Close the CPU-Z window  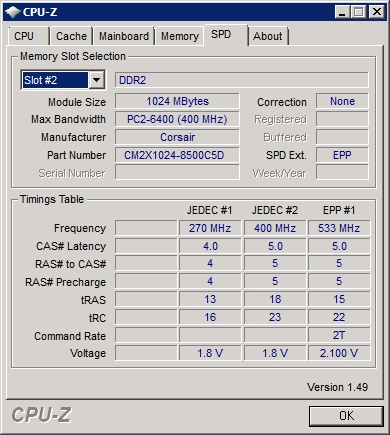tap(377, 12)
